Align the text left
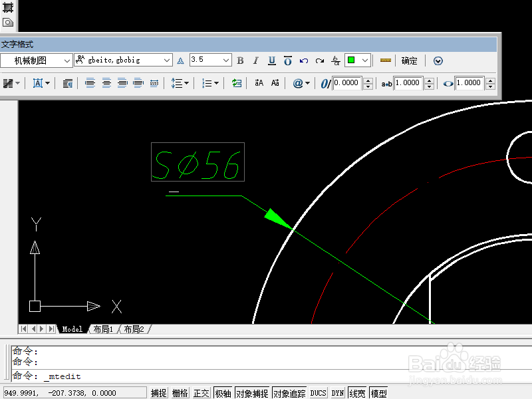Screen dimensions: 532x399 [90, 83]
